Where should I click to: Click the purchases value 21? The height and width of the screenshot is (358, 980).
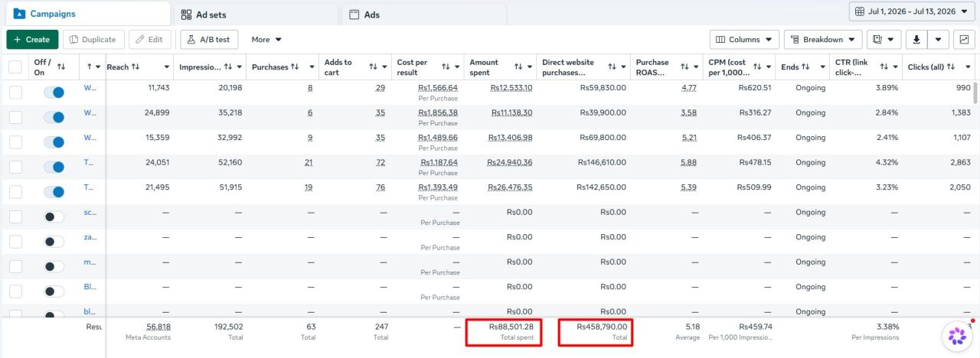309,162
